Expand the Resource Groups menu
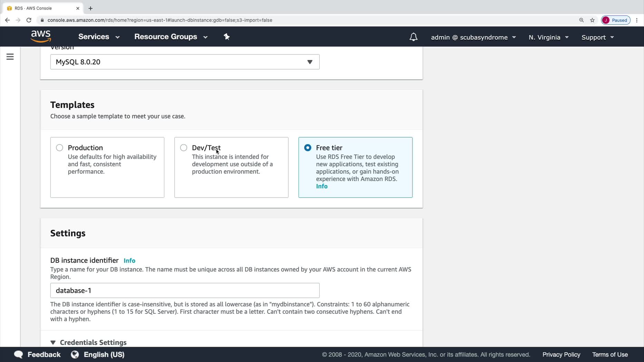 point(171,37)
